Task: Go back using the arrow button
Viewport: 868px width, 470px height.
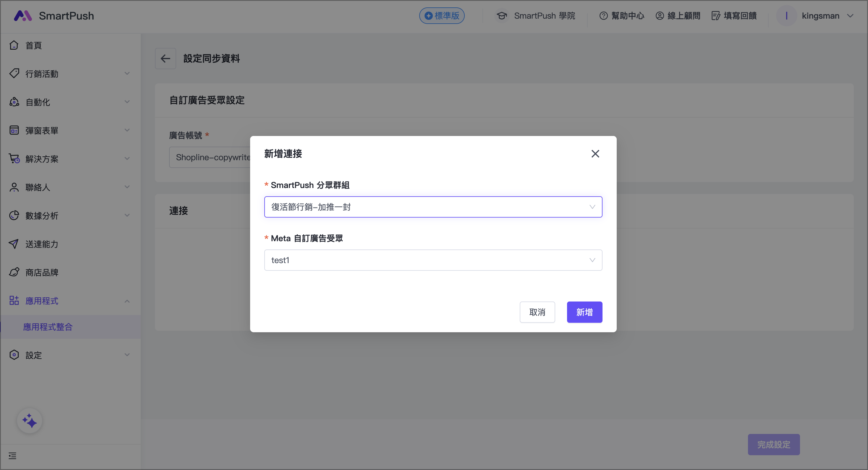Action: click(166, 59)
